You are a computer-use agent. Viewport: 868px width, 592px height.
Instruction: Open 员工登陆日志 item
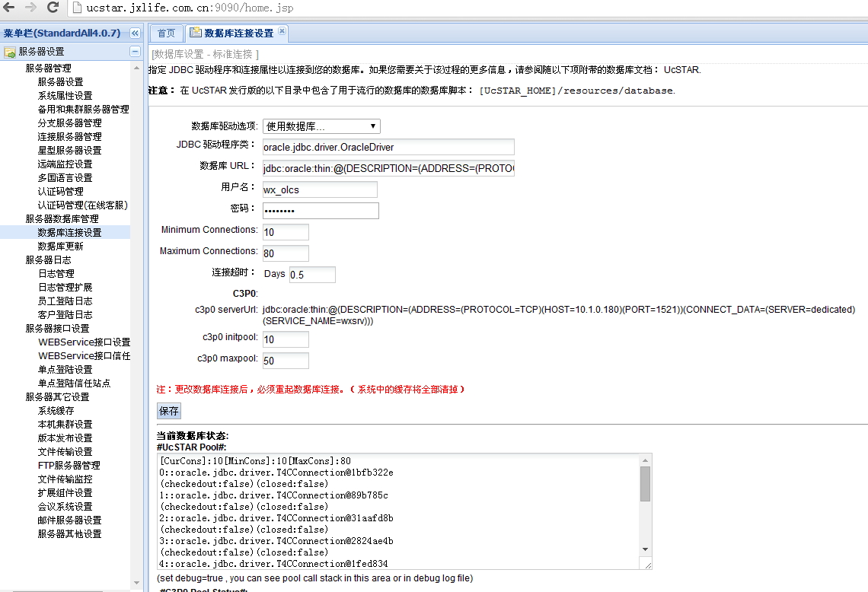coord(65,301)
